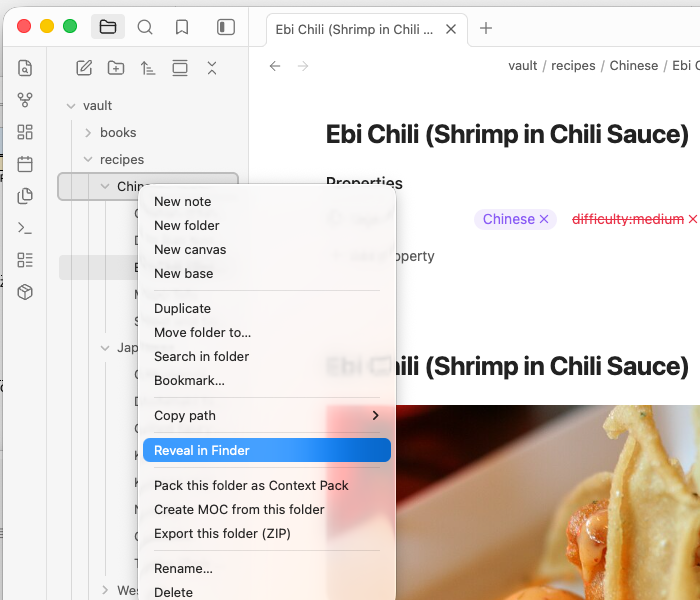Expand the books folder
The image size is (700, 600).
(88, 133)
